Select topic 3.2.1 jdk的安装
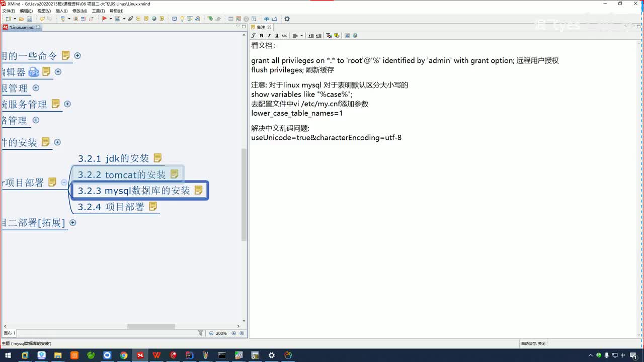This screenshot has height=362, width=644. coord(114,158)
